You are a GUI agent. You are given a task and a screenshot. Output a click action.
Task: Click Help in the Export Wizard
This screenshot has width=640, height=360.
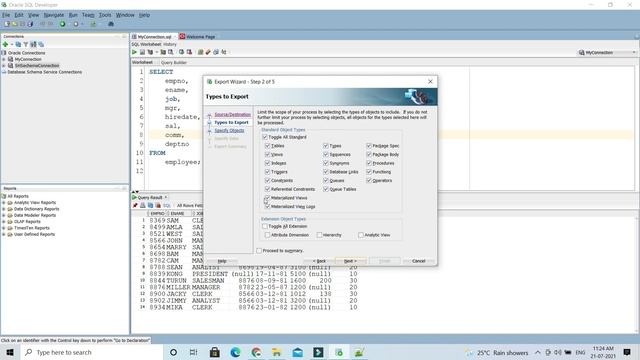[222, 261]
